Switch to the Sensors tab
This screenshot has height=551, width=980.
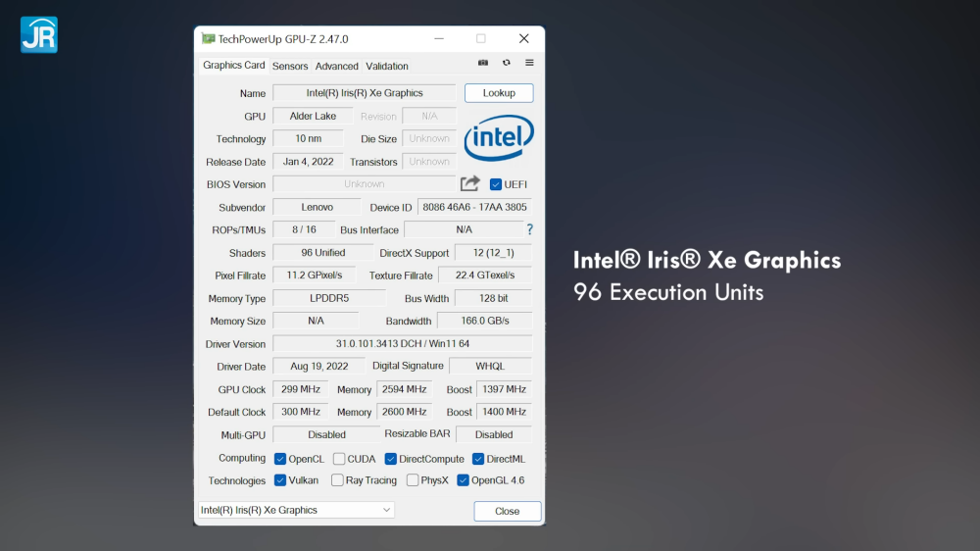290,66
